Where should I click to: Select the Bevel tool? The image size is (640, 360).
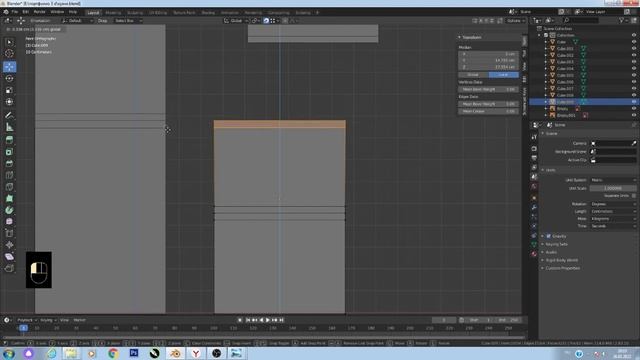click(x=9, y=164)
